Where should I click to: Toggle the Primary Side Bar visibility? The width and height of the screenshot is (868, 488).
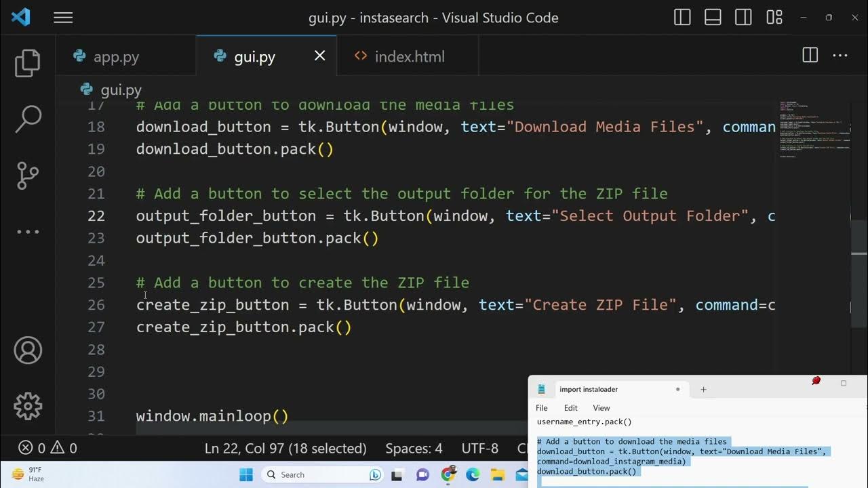pyautogui.click(x=682, y=18)
